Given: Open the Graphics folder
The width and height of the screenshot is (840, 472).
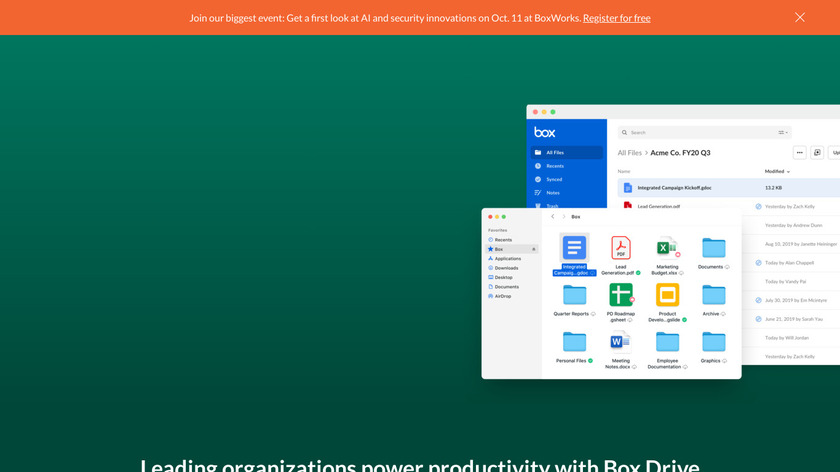Looking at the screenshot, I should [714, 342].
